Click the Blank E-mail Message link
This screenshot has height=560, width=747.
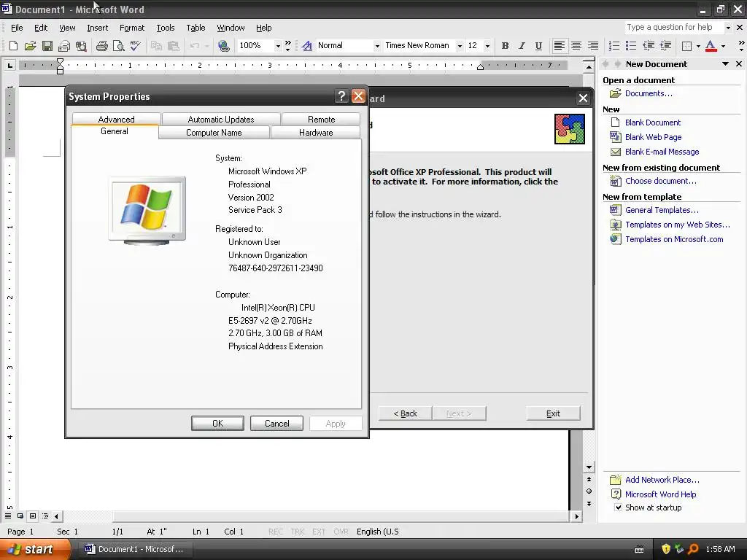click(662, 152)
